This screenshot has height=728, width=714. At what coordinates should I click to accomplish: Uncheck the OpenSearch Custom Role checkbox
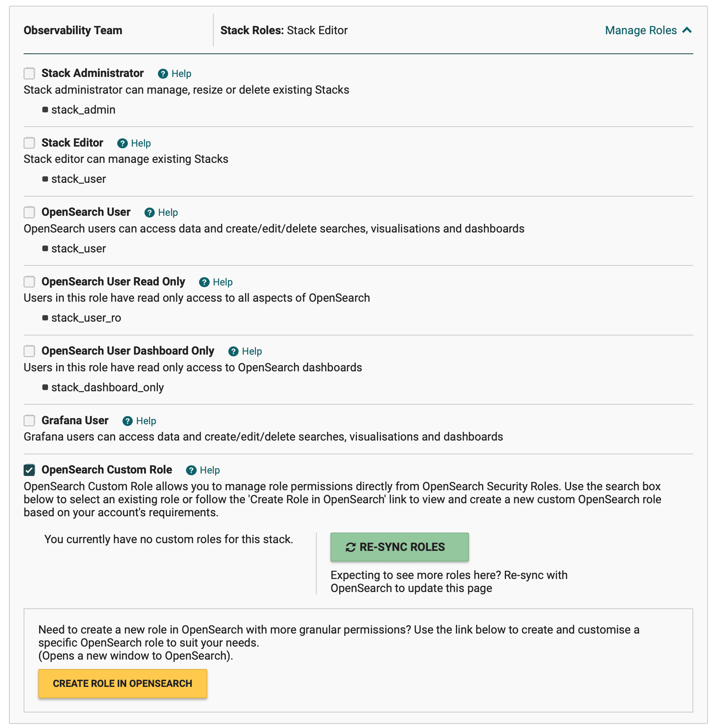(x=29, y=470)
